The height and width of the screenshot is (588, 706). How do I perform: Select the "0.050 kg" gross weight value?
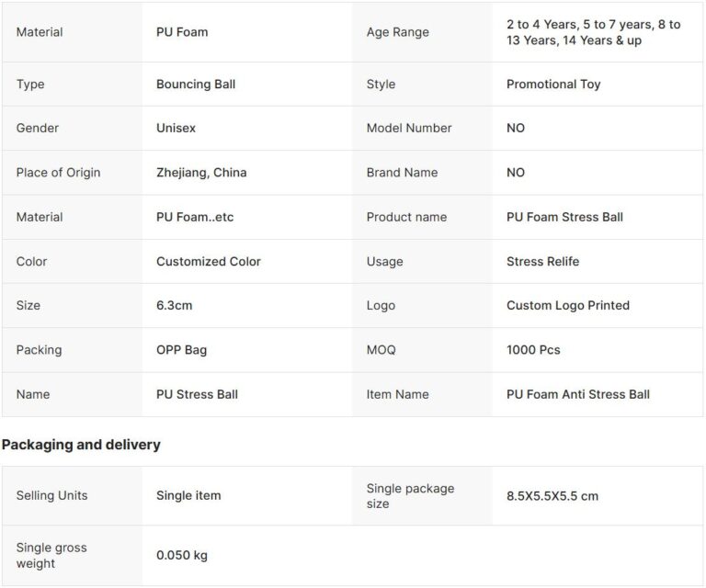pyautogui.click(x=182, y=556)
